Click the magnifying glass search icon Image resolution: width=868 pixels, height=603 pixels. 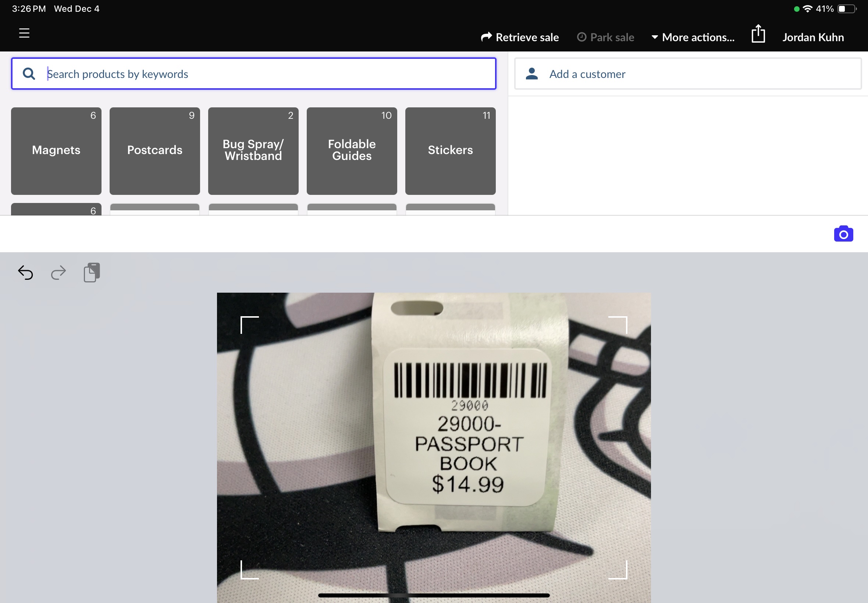[29, 74]
